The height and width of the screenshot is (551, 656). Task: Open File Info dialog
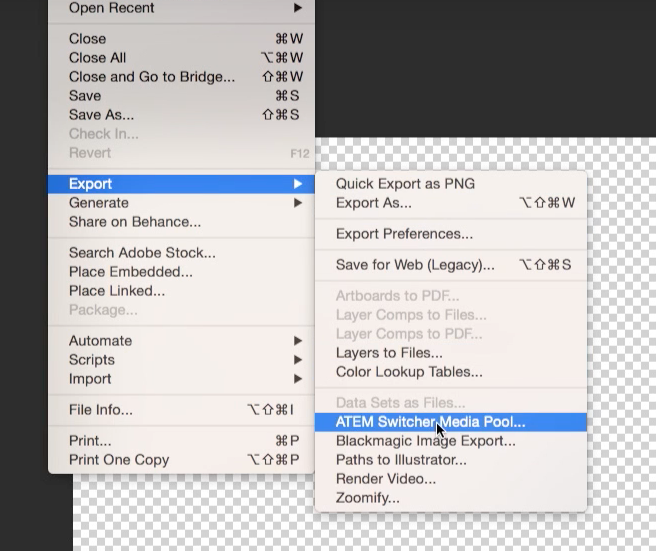coord(181,410)
